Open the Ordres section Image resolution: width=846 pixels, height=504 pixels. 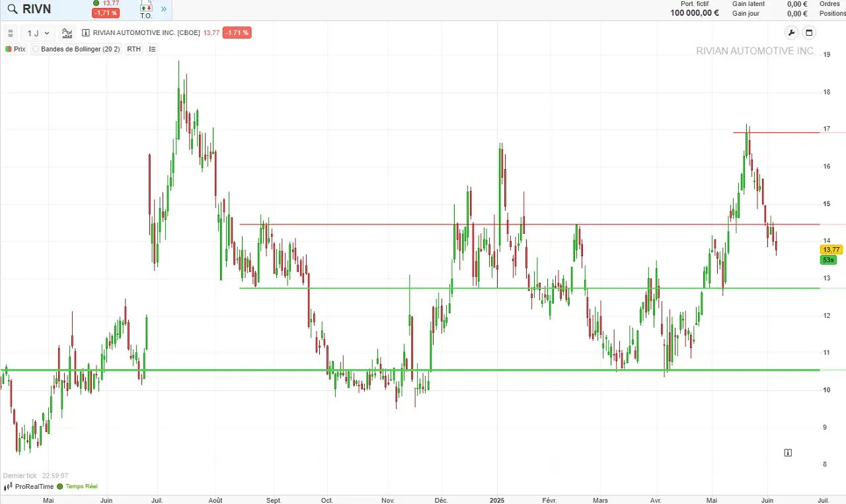pos(829,4)
